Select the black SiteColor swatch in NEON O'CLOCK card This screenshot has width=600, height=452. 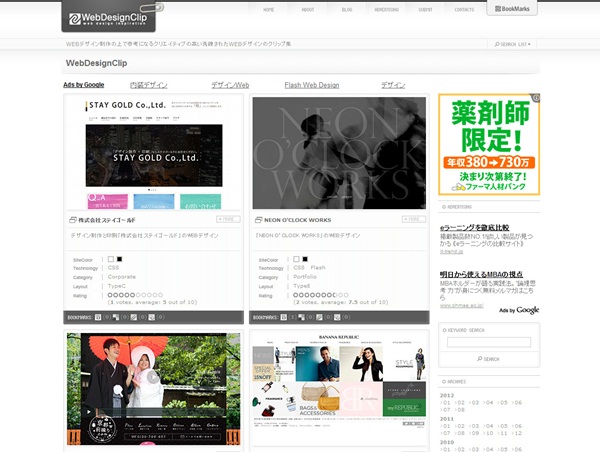pyautogui.click(x=305, y=259)
